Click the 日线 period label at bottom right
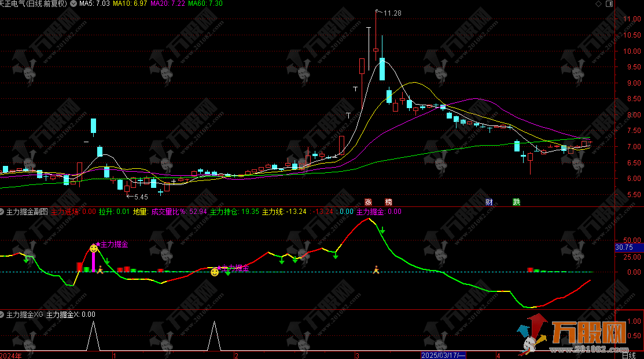644x359 pixels. coord(628,354)
